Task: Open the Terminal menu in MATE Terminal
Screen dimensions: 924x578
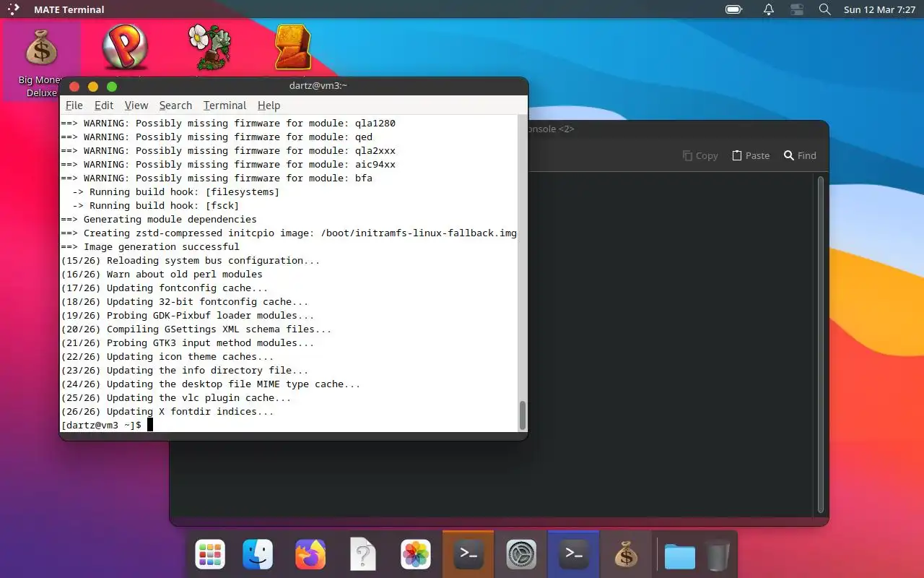Action: click(225, 105)
